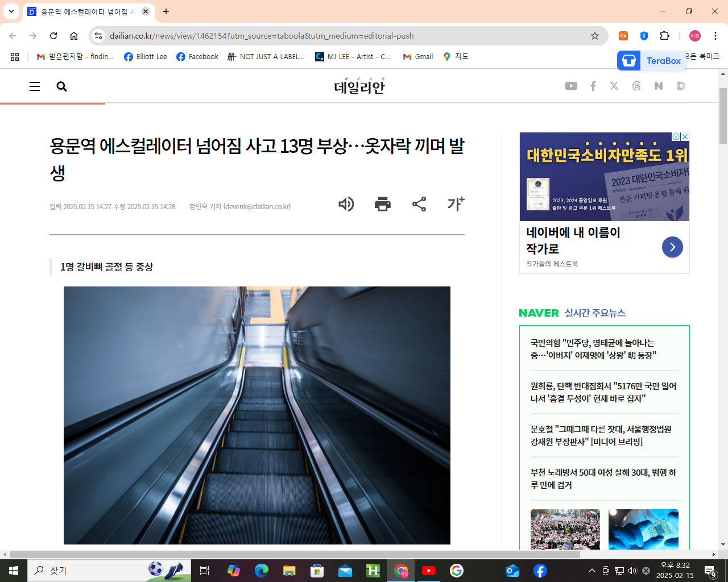Click the address bar URL field
This screenshot has width=728, height=582.
[347, 36]
